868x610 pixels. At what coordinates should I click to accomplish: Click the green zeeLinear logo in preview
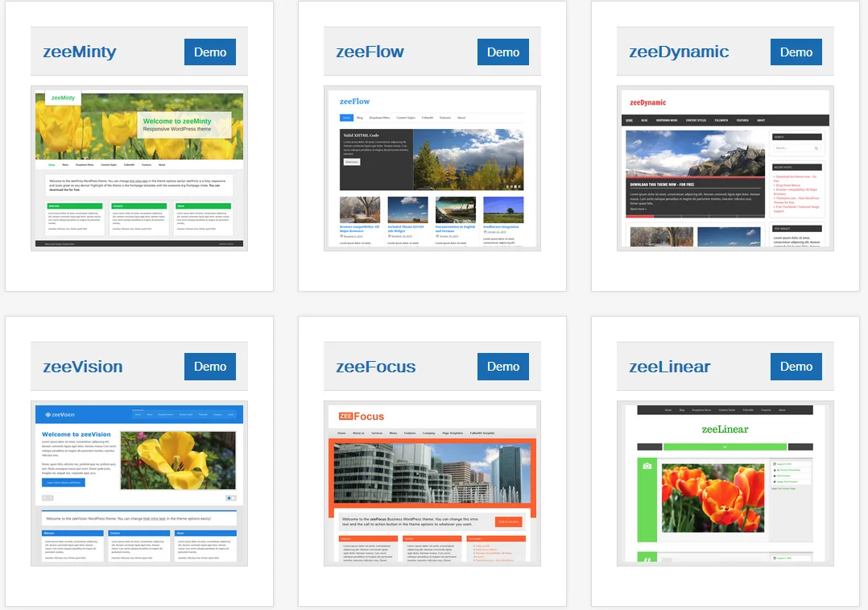pyautogui.click(x=725, y=429)
